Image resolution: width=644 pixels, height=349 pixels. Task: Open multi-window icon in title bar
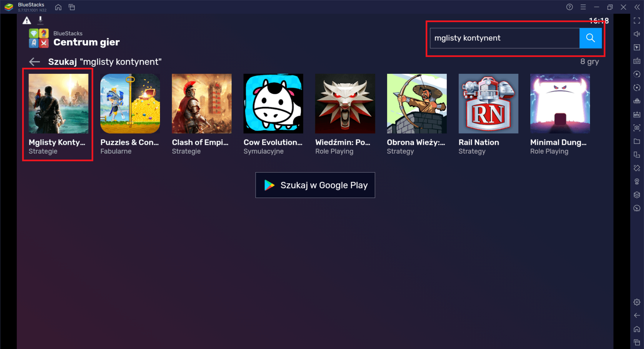pos(72,7)
